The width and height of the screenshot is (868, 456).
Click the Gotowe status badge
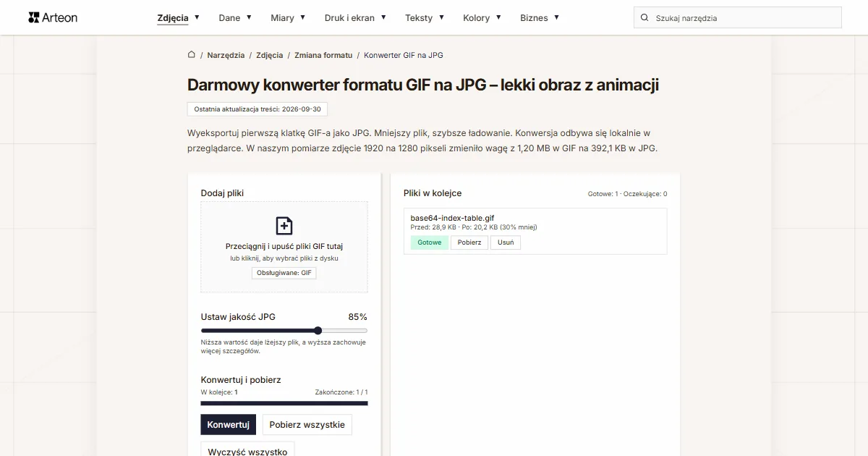click(x=429, y=242)
